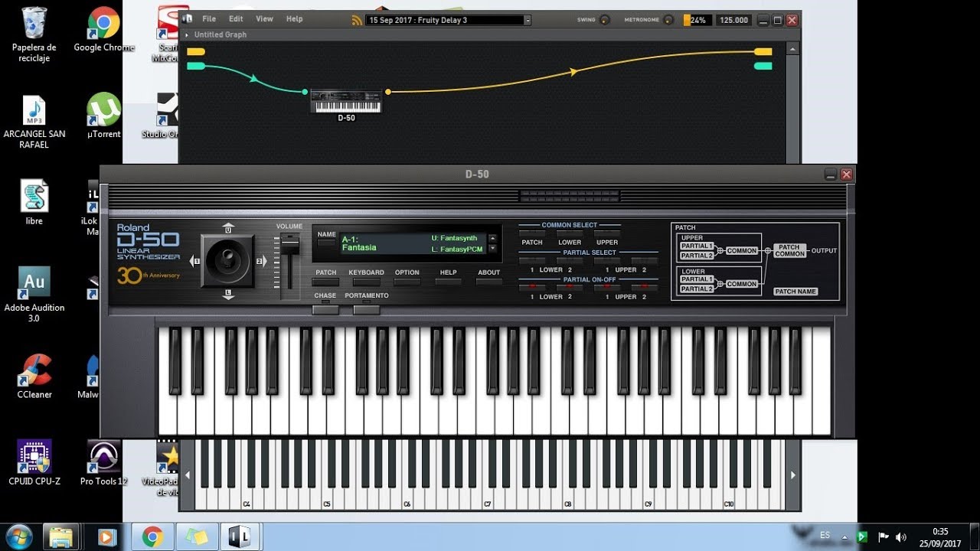Click the yellow audio output port
This screenshot has width=980, height=551.
click(x=763, y=52)
